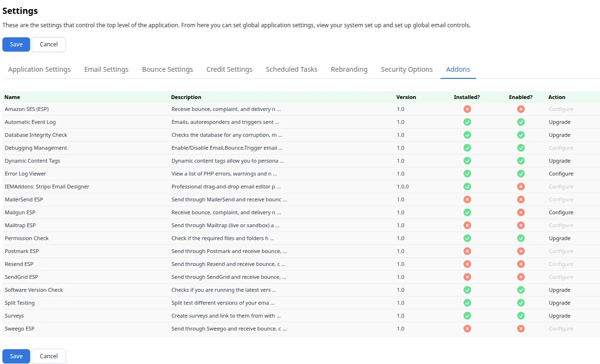Open the Scheduled Tasks tab

(292, 69)
